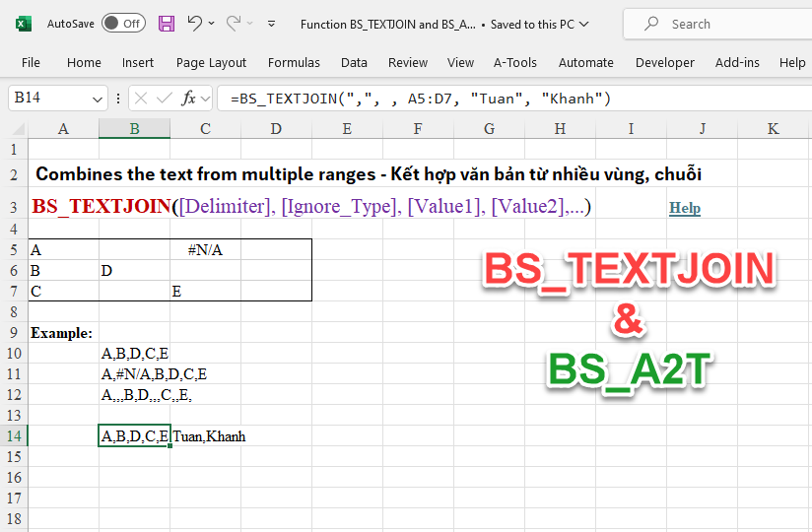The width and height of the screenshot is (812, 532).
Task: Click the Select All corner triangle
Action: point(19,129)
